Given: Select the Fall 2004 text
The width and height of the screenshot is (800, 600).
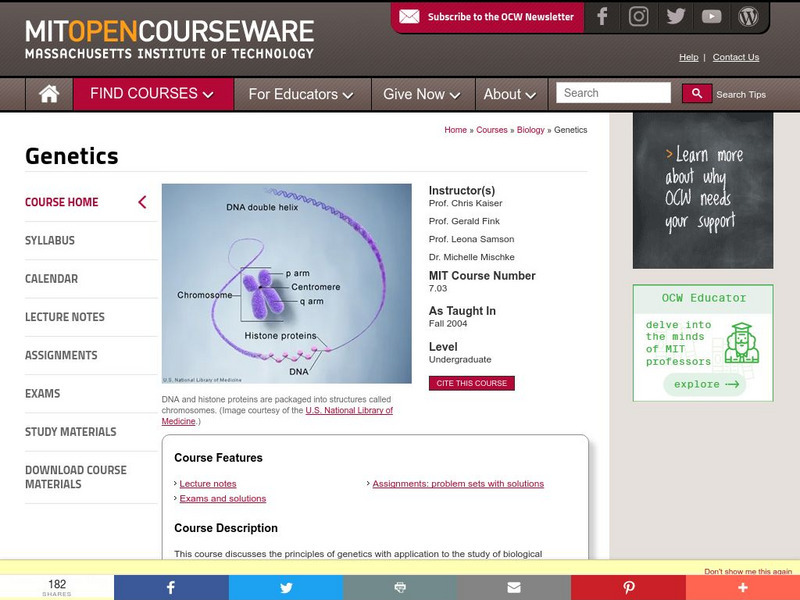Looking at the screenshot, I should click(x=448, y=323).
